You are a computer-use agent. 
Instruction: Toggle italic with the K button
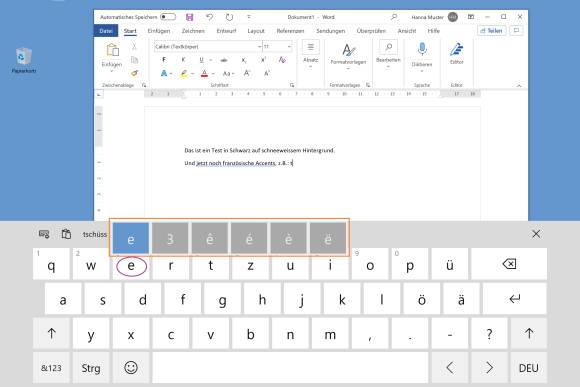(183, 60)
